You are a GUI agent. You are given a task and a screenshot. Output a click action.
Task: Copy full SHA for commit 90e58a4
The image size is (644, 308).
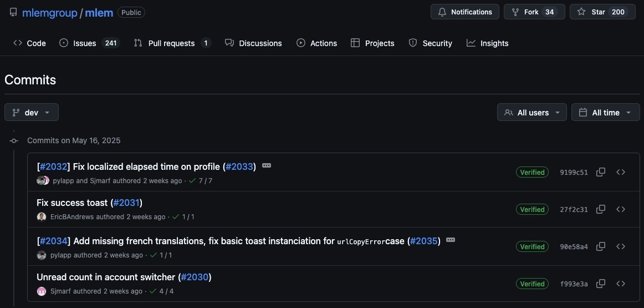(x=600, y=246)
